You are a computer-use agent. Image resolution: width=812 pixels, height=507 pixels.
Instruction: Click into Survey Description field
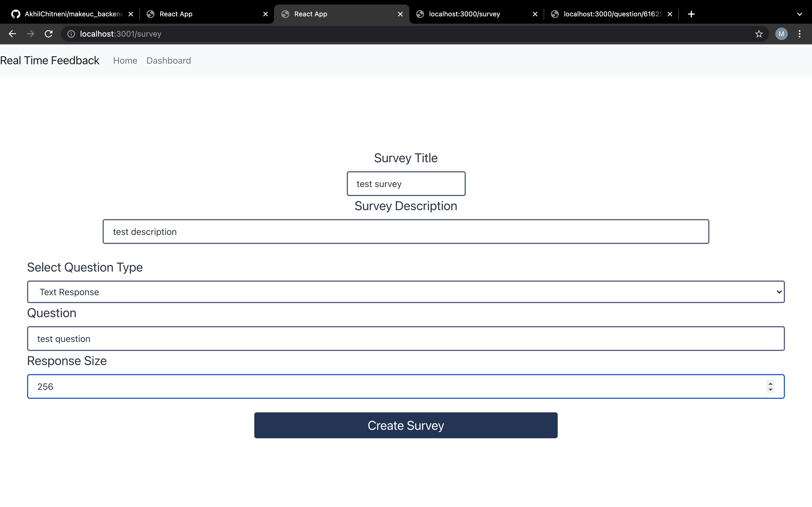pyautogui.click(x=405, y=232)
